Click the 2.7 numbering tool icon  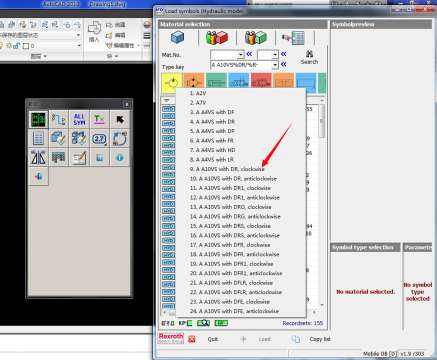point(99,138)
